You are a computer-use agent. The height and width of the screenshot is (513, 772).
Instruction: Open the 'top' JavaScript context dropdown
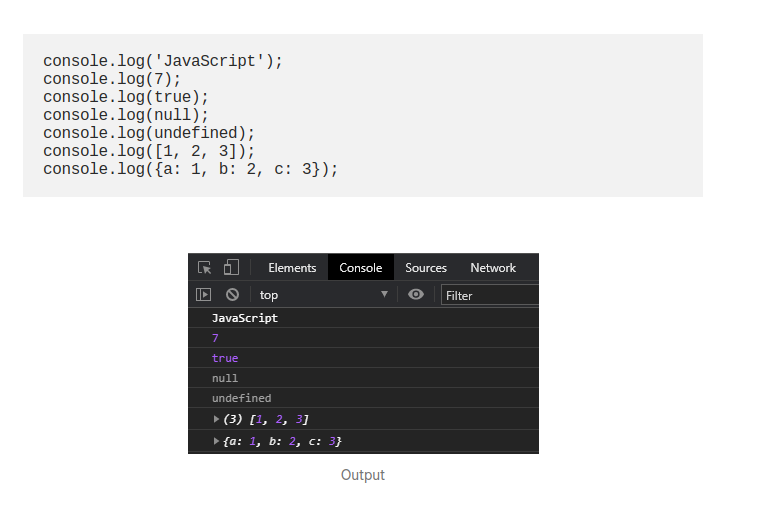pos(323,295)
